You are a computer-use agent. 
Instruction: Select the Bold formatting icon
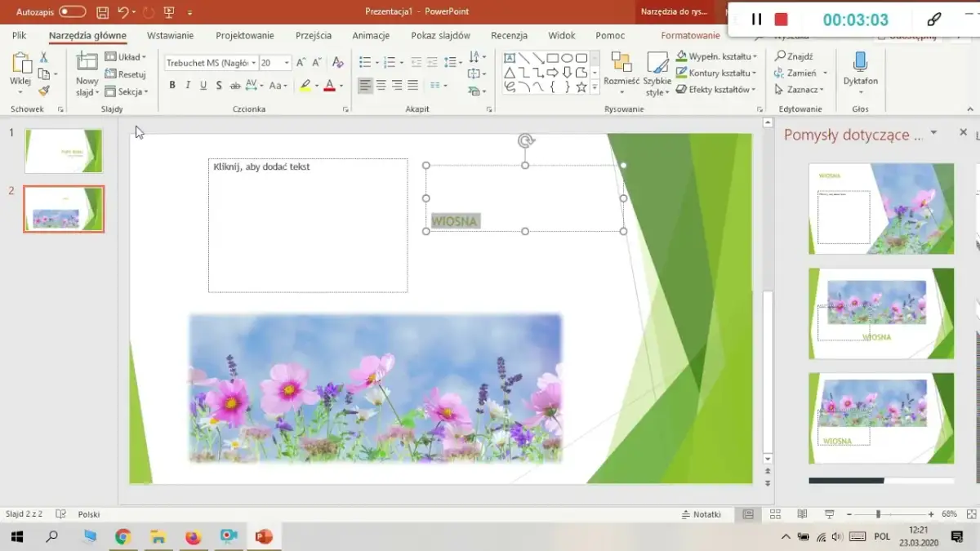[171, 84]
